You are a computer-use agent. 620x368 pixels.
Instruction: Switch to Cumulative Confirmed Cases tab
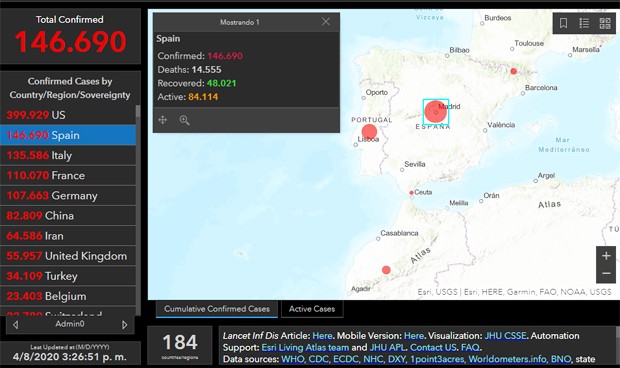click(217, 309)
